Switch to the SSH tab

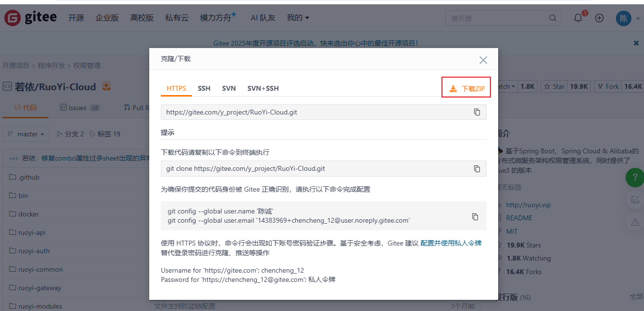[204, 88]
